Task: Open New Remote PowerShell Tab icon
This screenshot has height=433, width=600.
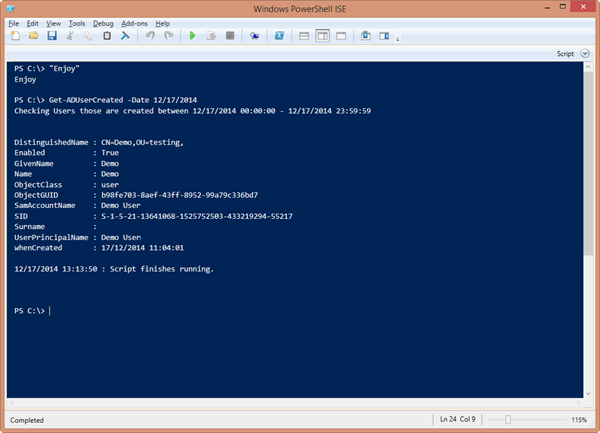Action: pos(254,36)
